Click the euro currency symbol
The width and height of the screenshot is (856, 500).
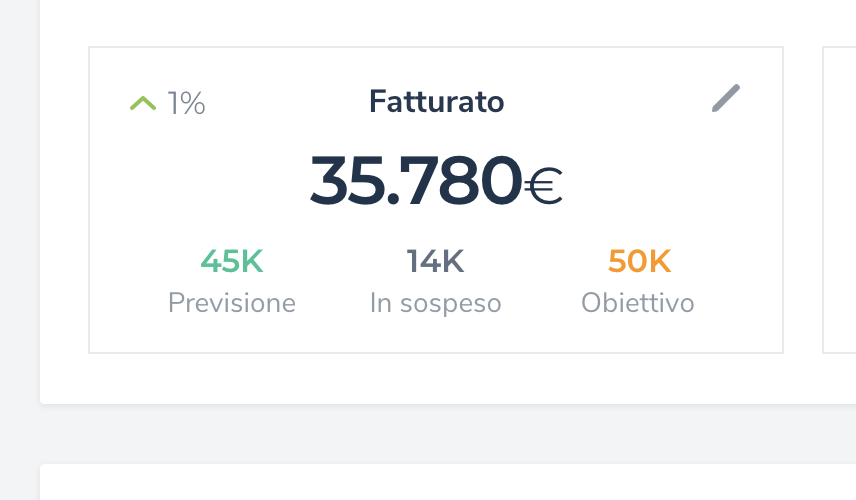click(x=544, y=184)
